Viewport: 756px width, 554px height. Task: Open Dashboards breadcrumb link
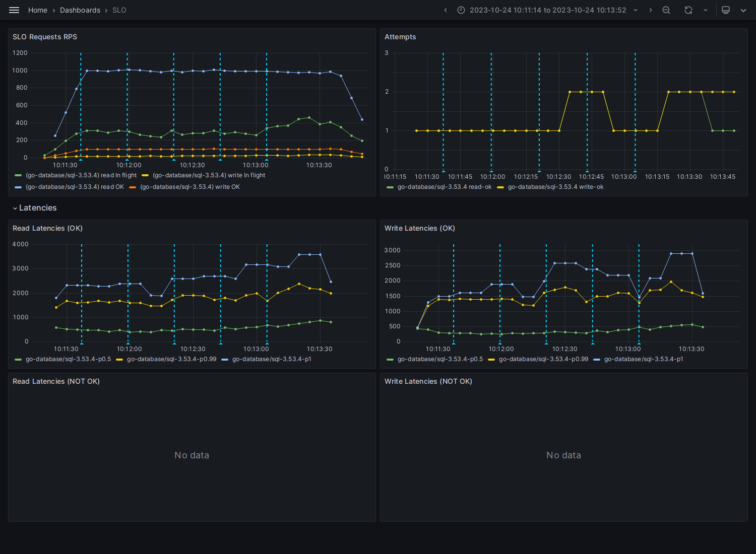click(x=80, y=10)
